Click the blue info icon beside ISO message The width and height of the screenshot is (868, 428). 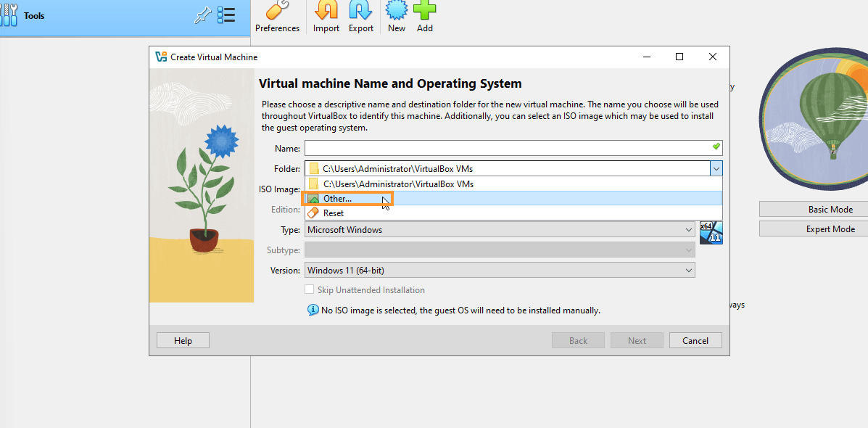tap(313, 310)
